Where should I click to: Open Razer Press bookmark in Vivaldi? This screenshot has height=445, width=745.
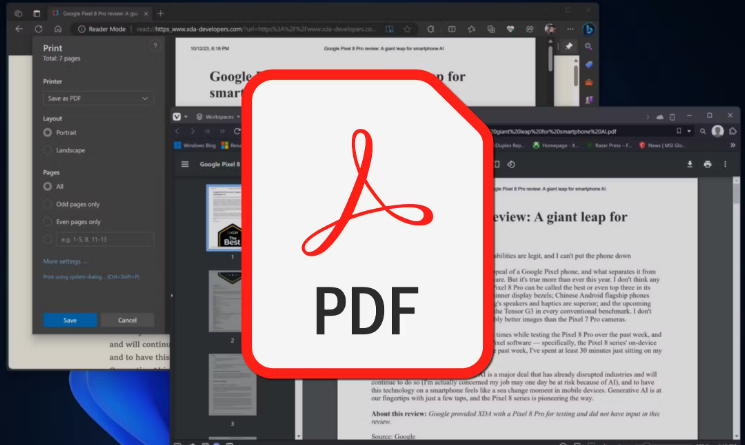[610, 145]
